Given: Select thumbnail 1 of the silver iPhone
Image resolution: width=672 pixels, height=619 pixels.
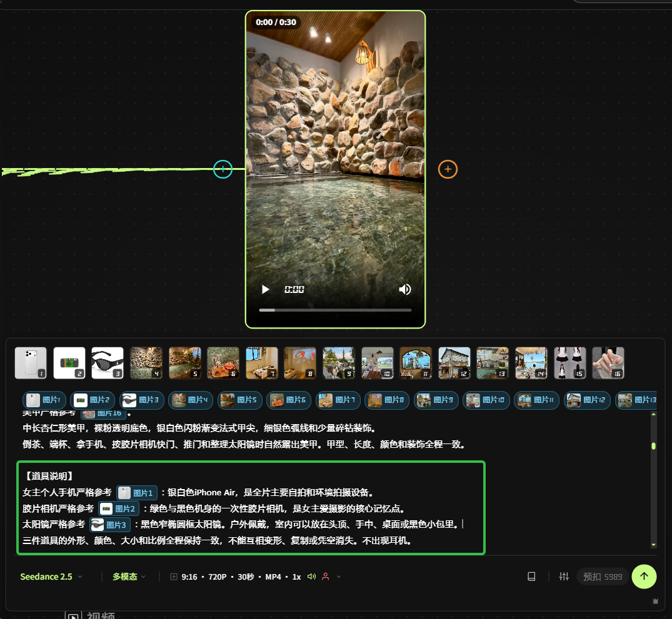Looking at the screenshot, I should (x=31, y=363).
